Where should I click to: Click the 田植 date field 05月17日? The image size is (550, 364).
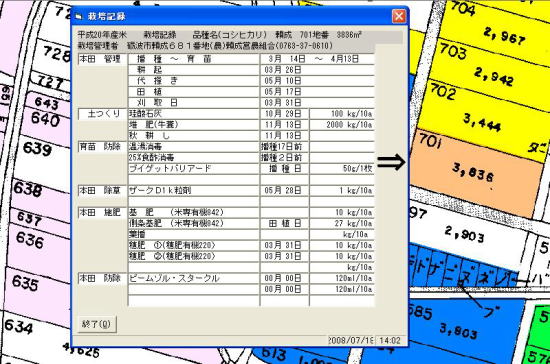click(x=283, y=92)
